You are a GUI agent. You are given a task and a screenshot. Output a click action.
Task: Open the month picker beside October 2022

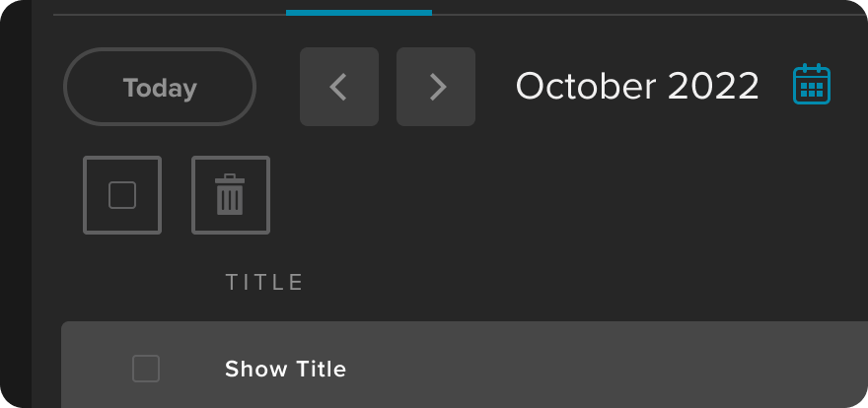811,86
